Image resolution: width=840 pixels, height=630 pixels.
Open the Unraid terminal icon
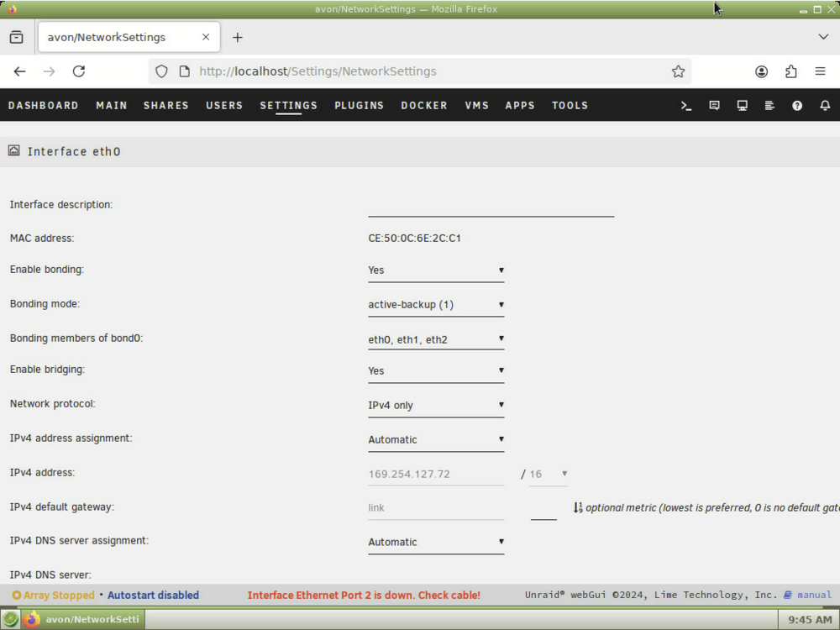coord(685,106)
